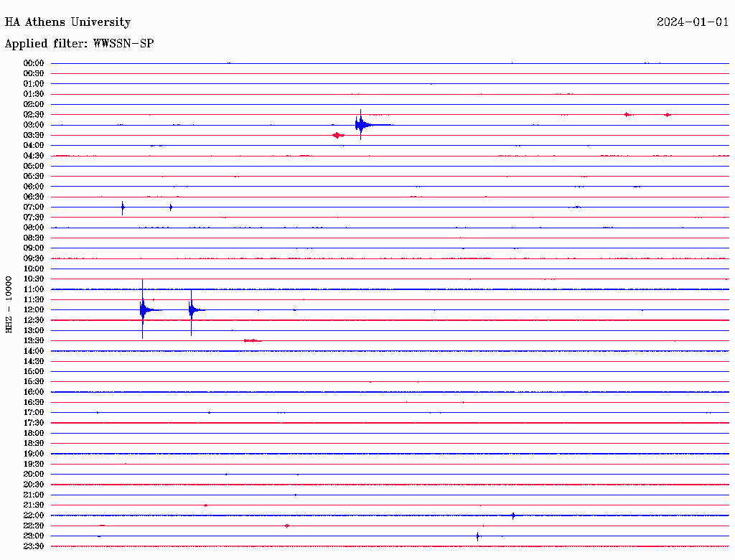The height and width of the screenshot is (560, 735).
Task: Click the 05:30 time label
Action: point(34,177)
